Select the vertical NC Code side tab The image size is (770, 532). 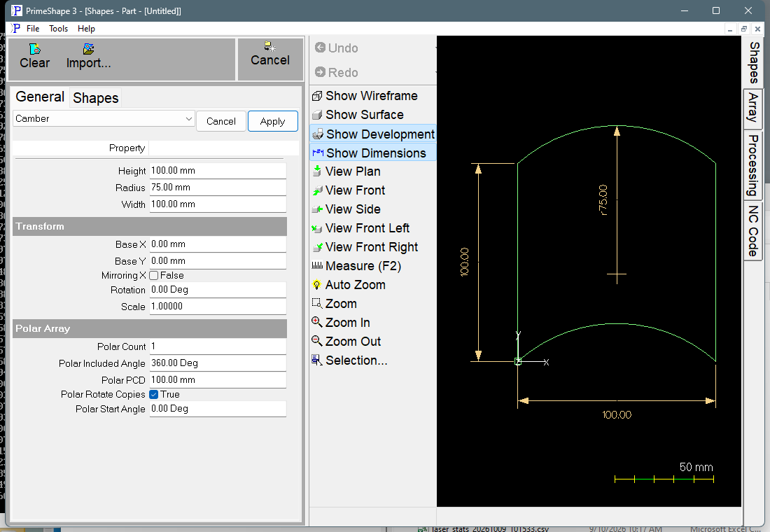(752, 231)
